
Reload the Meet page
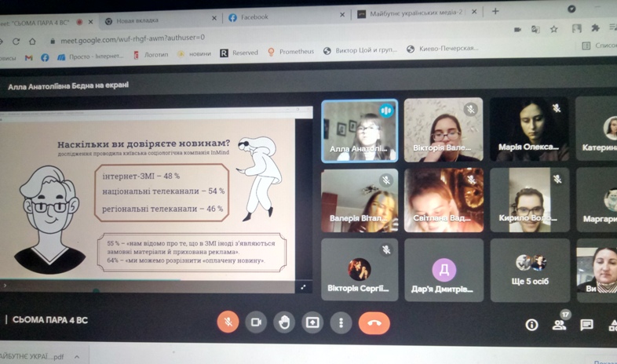16,42
